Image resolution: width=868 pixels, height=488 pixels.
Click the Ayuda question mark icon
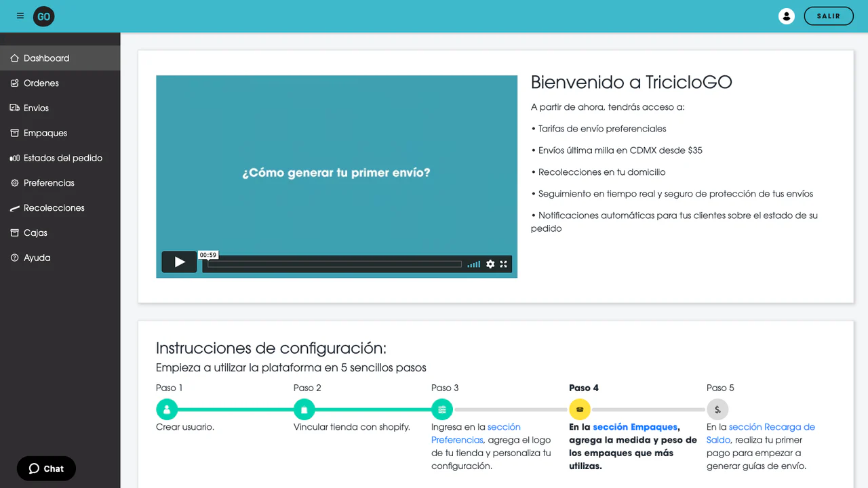click(x=15, y=258)
